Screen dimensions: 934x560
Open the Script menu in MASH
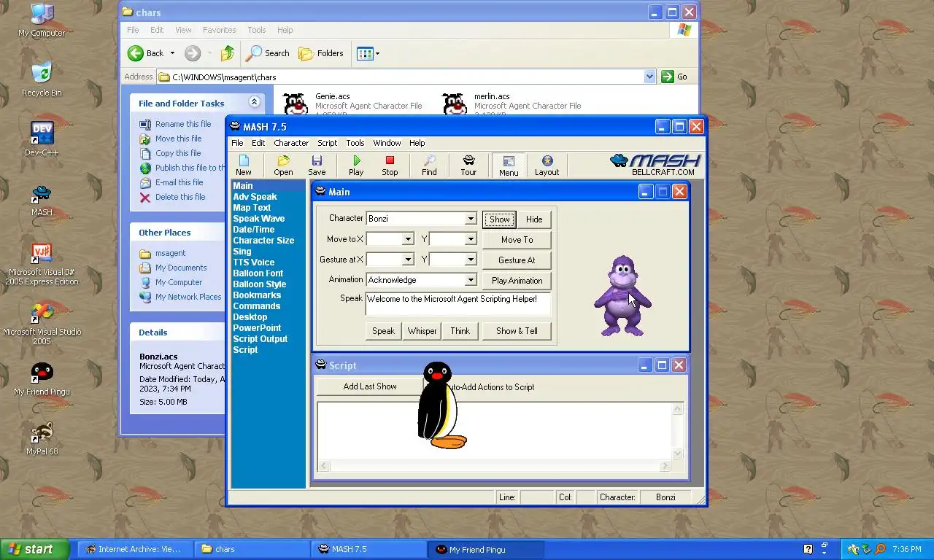(x=327, y=143)
